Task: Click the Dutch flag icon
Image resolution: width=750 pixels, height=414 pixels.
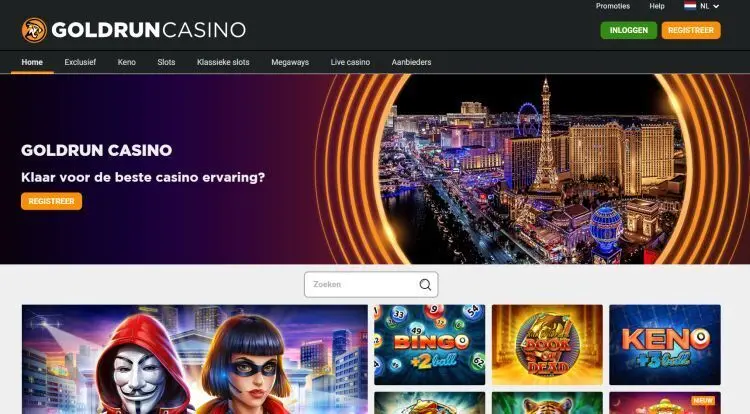Action: 690,6
